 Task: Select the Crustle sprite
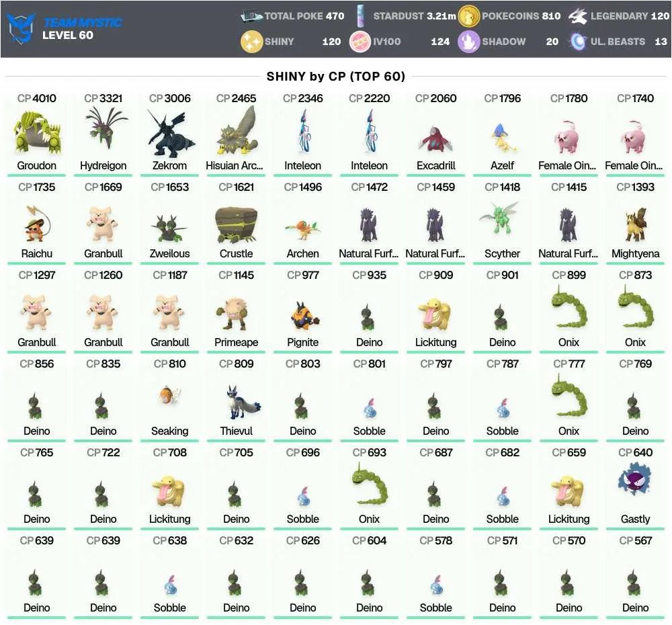coord(236,226)
